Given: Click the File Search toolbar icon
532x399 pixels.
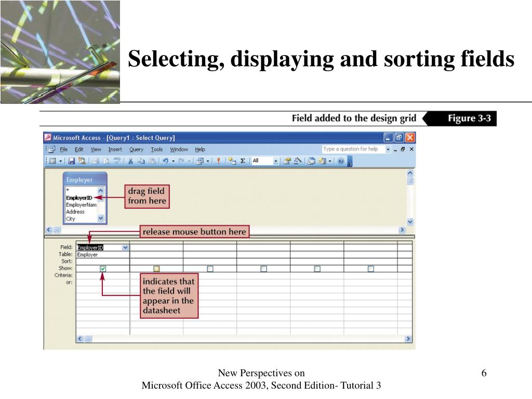Looking at the screenshot, I should 82,161.
